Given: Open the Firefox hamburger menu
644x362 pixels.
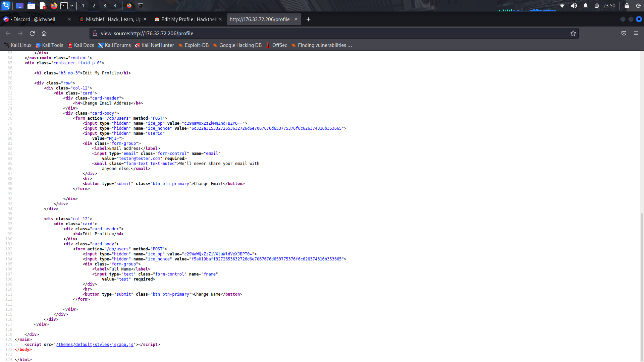Looking at the screenshot, I should 636,33.
